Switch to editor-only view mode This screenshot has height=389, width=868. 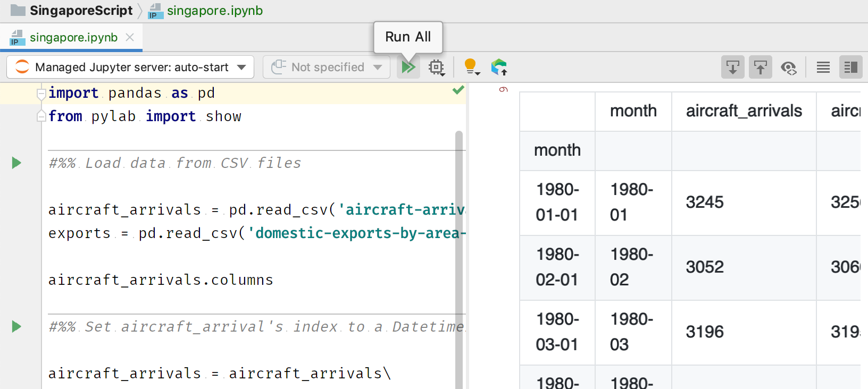coord(823,67)
